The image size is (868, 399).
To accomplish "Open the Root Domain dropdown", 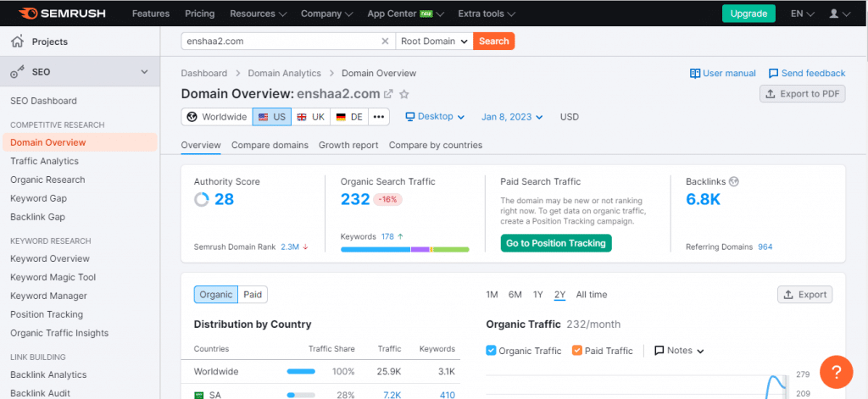I will point(434,41).
